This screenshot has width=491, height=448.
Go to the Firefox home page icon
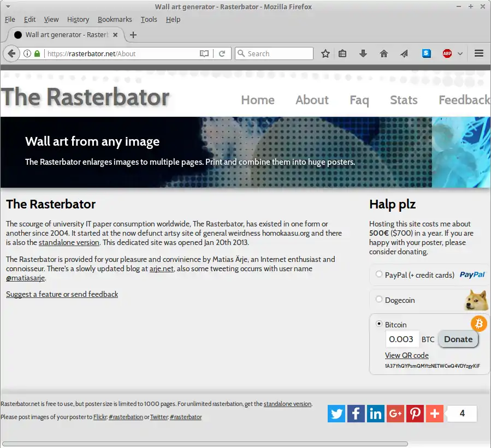coord(384,53)
